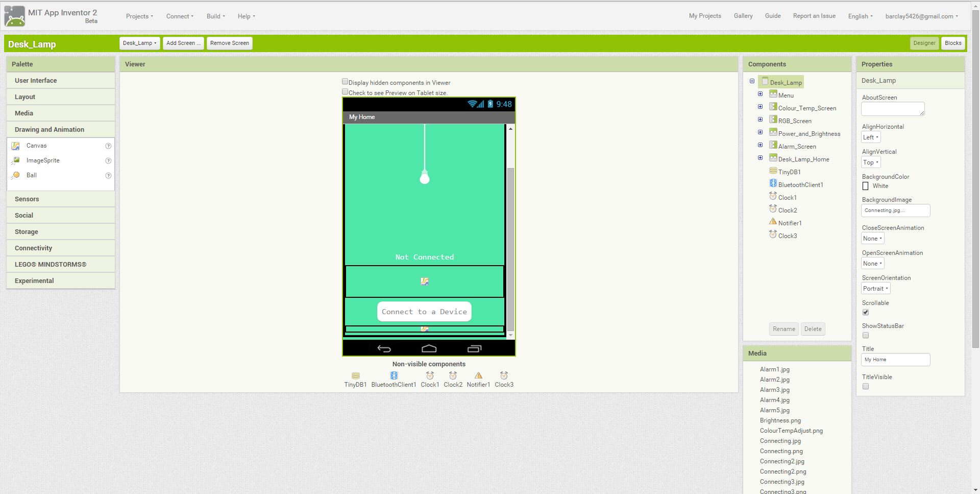Select the ImageSprite palette icon

pyautogui.click(x=16, y=160)
